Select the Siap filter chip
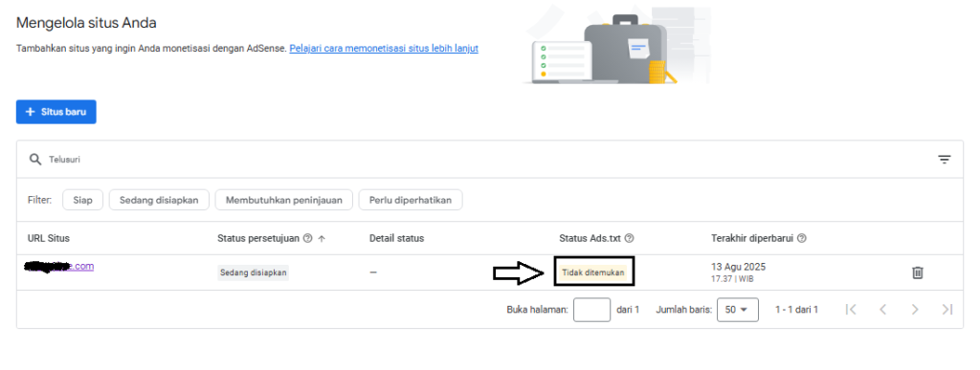Screen dimensions: 980x370 point(82,200)
